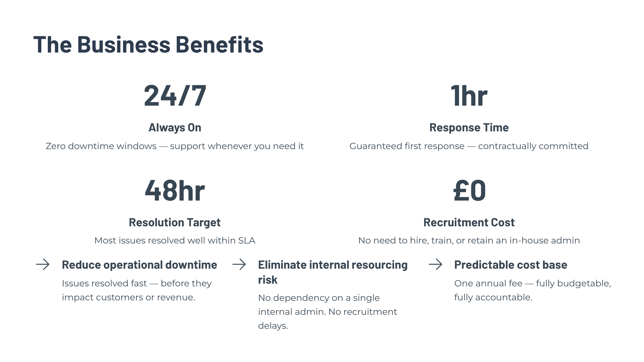The height and width of the screenshot is (362, 644).
Task: Select the Reduce operational downtime heading
Action: point(140,265)
